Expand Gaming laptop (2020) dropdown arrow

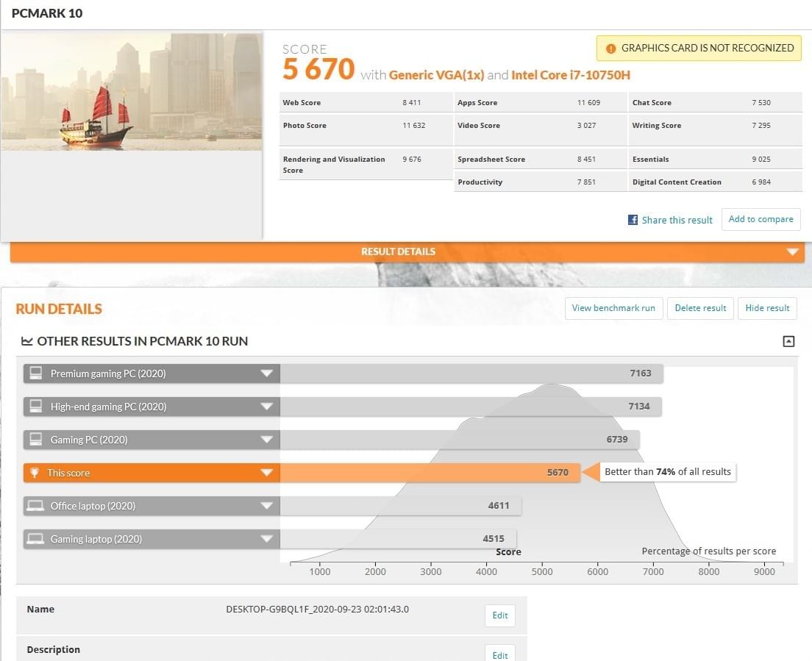pyautogui.click(x=267, y=539)
